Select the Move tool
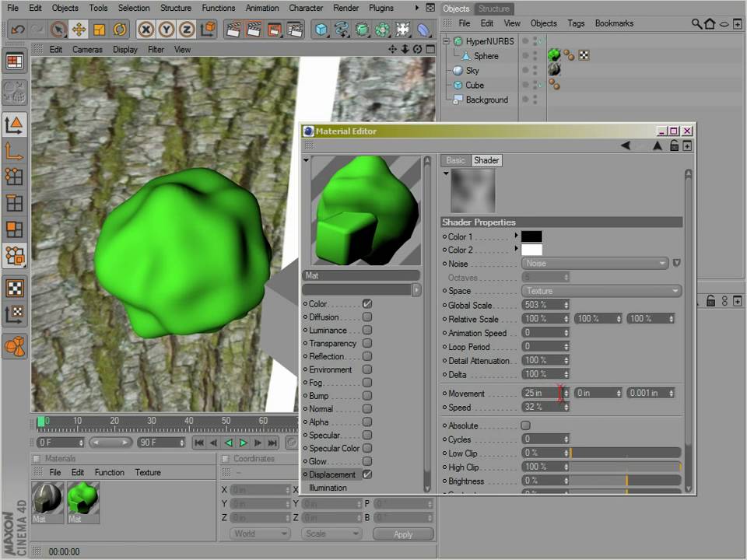Screen dimensions: 747x560 79,30
